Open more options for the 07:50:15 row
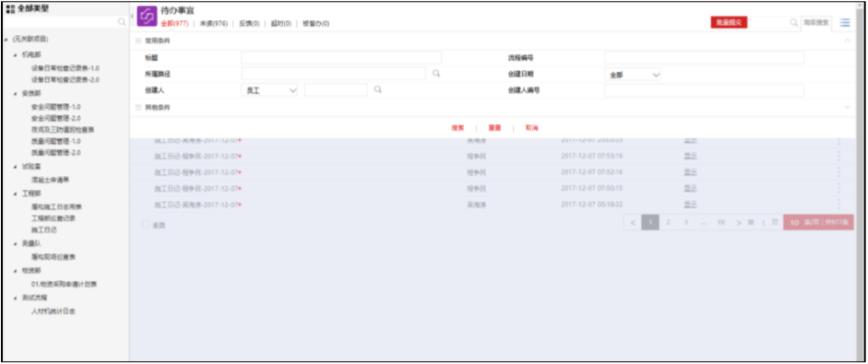868x364 pixels. pos(838,188)
